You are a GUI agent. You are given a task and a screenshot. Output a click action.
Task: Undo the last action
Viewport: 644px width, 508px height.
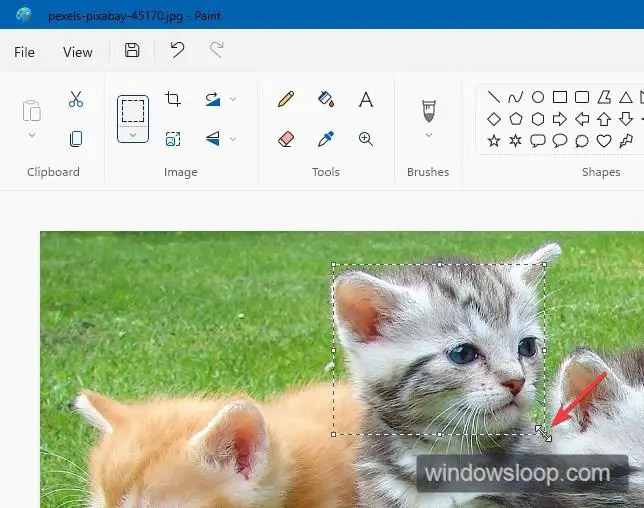coord(177,50)
